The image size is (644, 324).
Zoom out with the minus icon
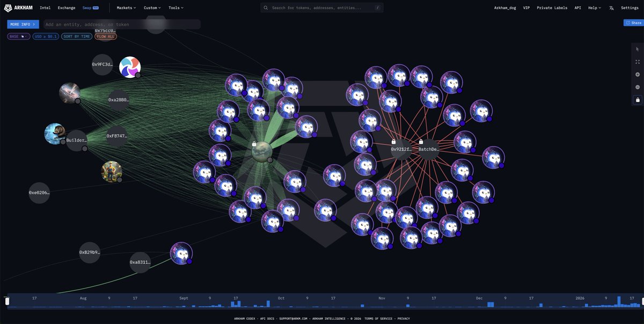(638, 87)
